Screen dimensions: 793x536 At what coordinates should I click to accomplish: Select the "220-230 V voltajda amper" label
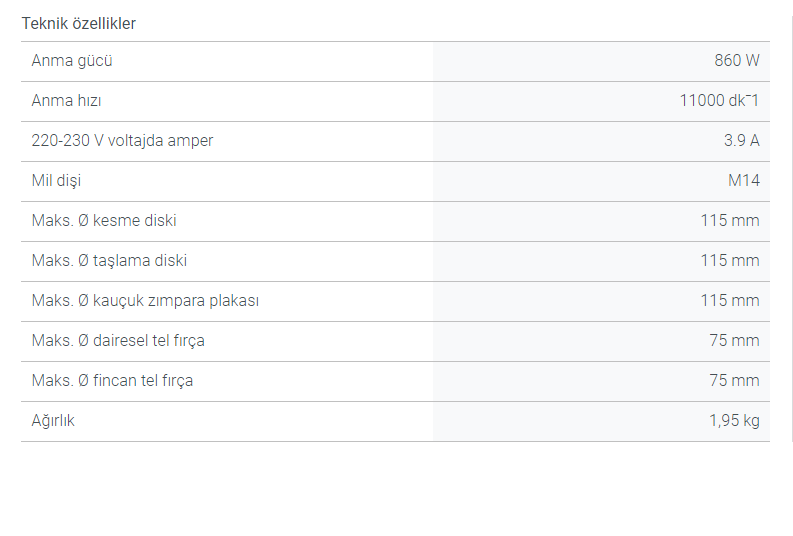[x=122, y=141]
